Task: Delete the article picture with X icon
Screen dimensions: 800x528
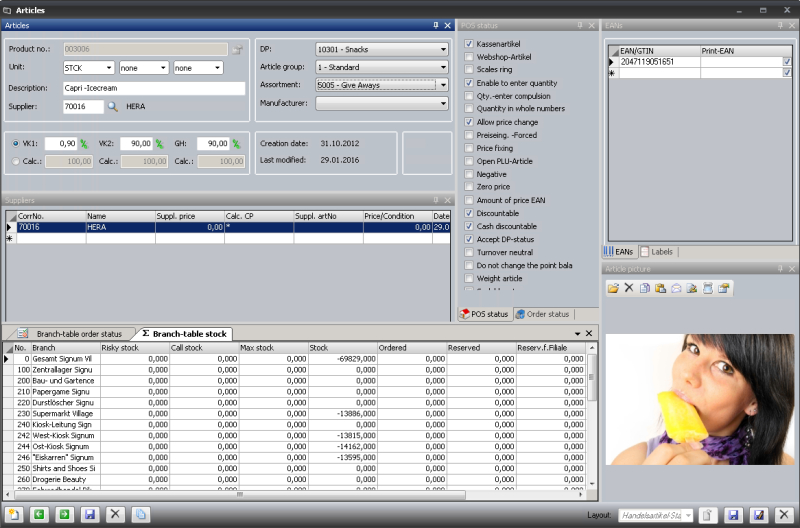Action: (x=629, y=288)
